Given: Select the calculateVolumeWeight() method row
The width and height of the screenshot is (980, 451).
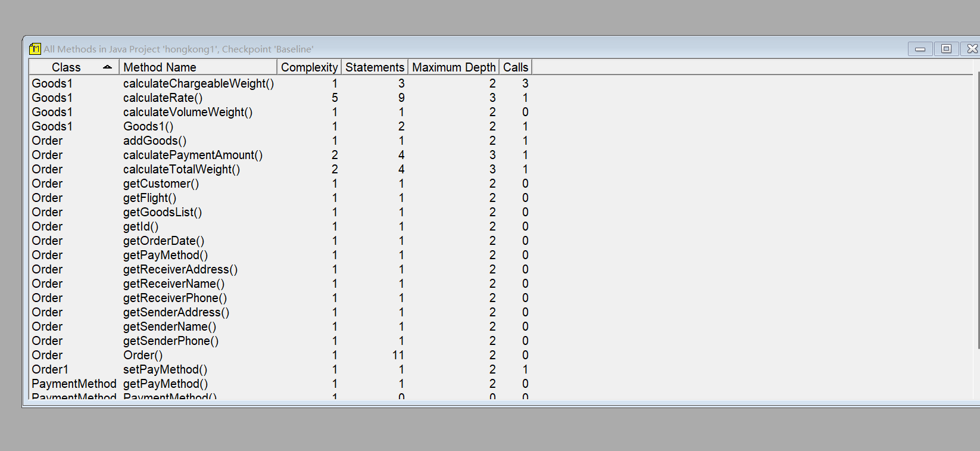Looking at the screenshot, I should click(x=280, y=112).
